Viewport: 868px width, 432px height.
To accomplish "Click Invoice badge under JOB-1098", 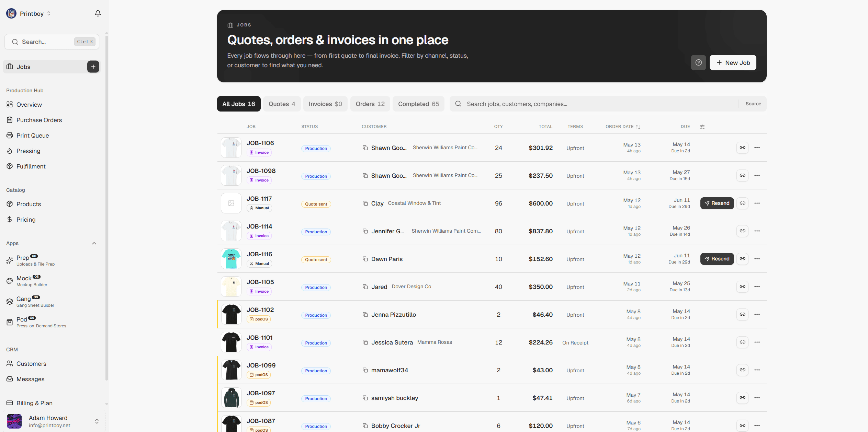I will click(x=259, y=180).
